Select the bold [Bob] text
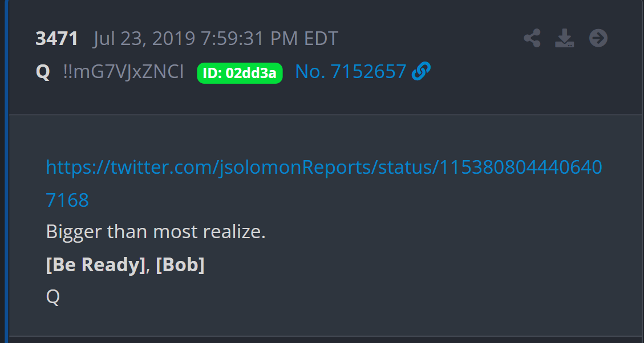 180,264
